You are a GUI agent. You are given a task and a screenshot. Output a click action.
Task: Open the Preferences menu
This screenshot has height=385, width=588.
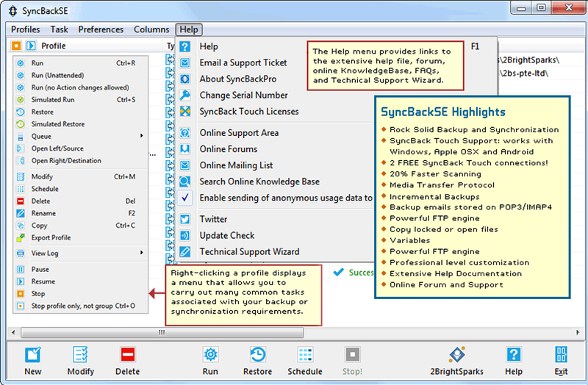101,29
